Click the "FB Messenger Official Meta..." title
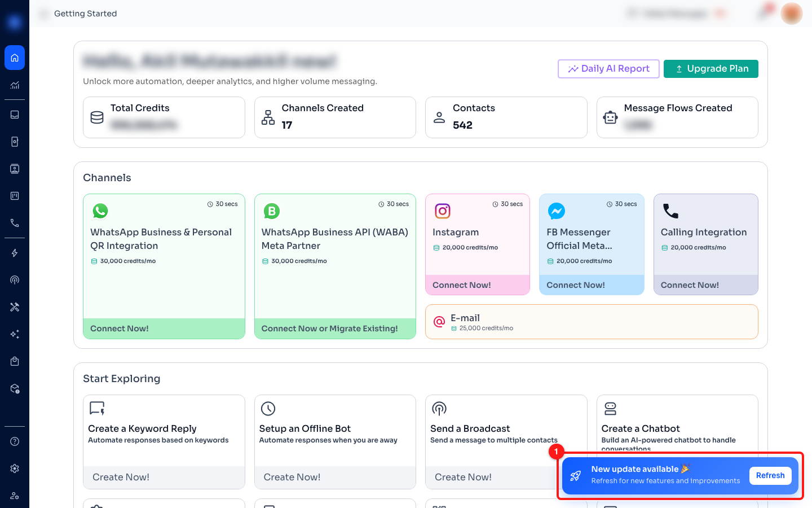The width and height of the screenshot is (812, 508). coord(579,239)
